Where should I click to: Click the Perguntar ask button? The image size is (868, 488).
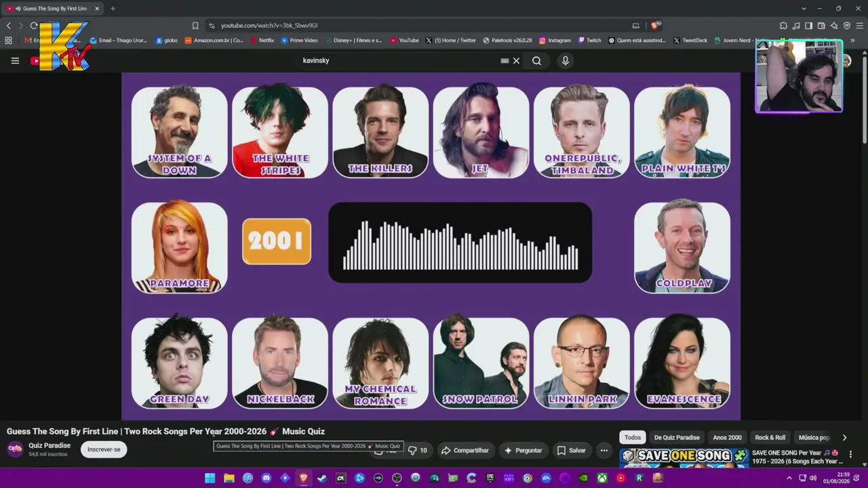[523, 450]
